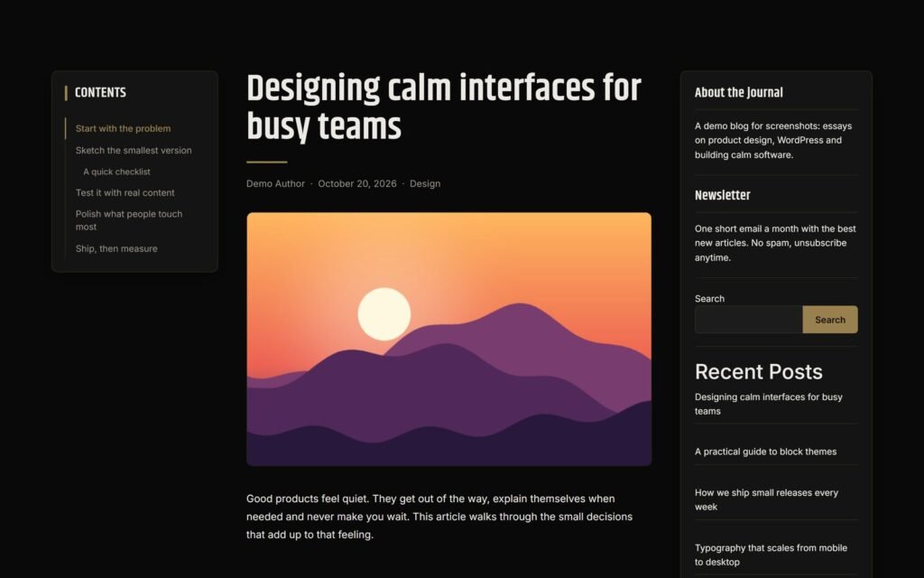Open 'A practical guide to block themes'
This screenshot has height=578, width=924.
[765, 452]
